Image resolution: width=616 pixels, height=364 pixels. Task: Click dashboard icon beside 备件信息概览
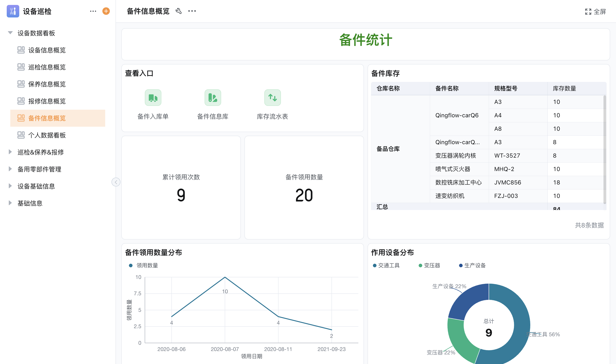(x=21, y=118)
